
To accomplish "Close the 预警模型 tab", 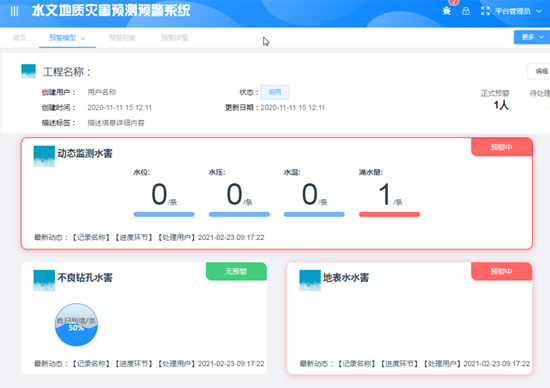I will (x=83, y=39).
